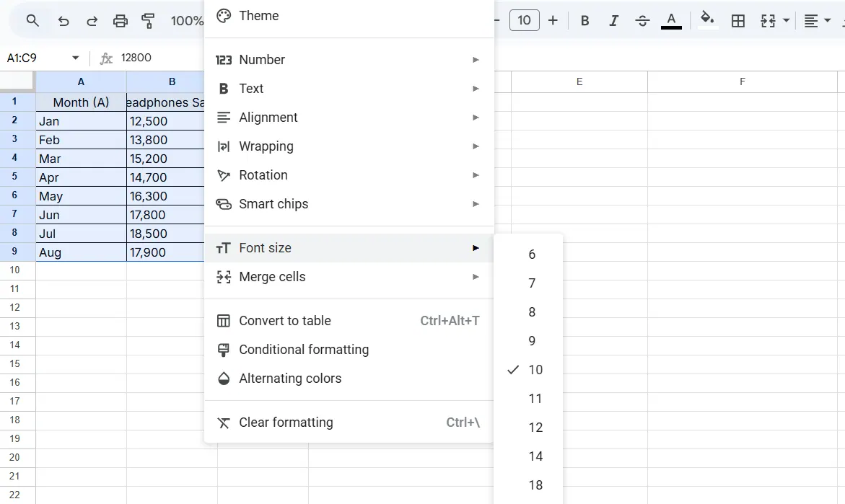Viewport: 845px width, 504px height.
Task: Open the fill color picker
Action: pos(707,21)
